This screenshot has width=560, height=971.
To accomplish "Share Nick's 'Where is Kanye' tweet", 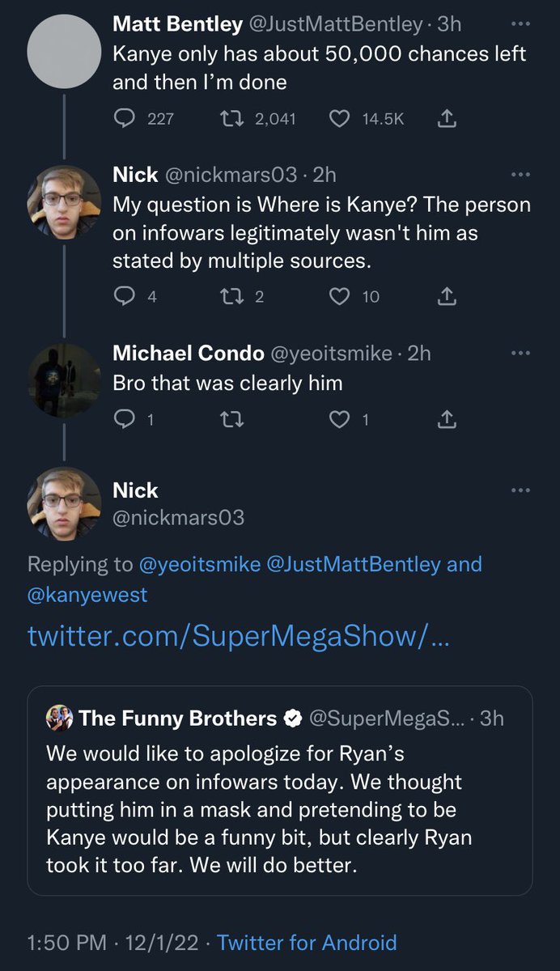I will click(x=447, y=297).
